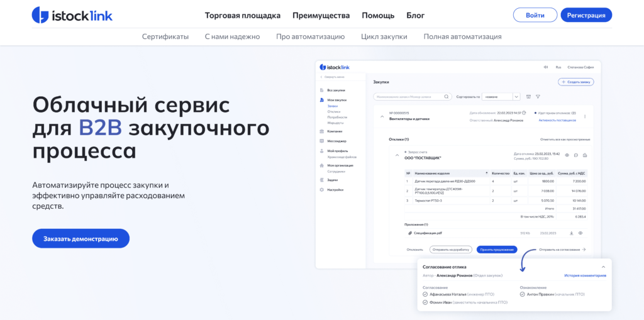Open Сотрудники submenu item

coord(336,171)
